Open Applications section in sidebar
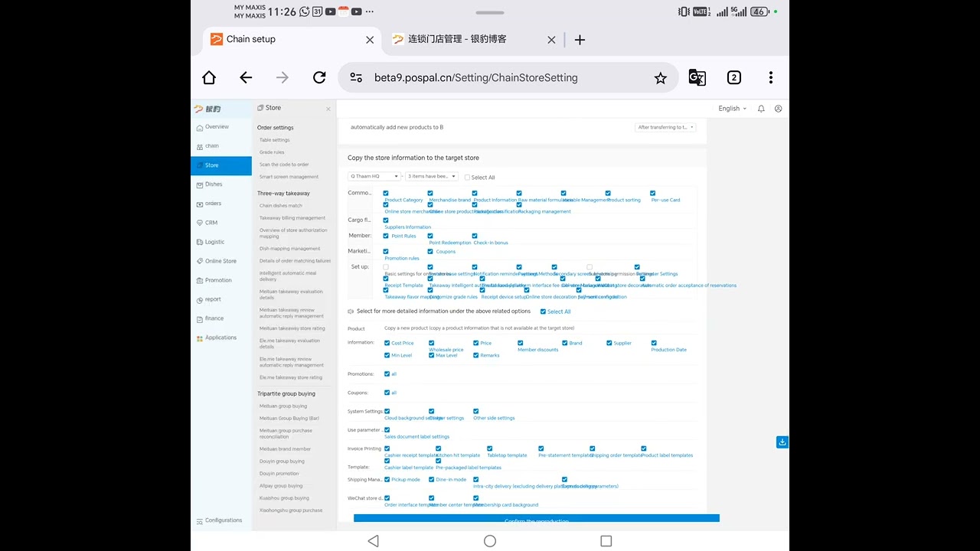This screenshot has height=551, width=980. click(x=221, y=337)
